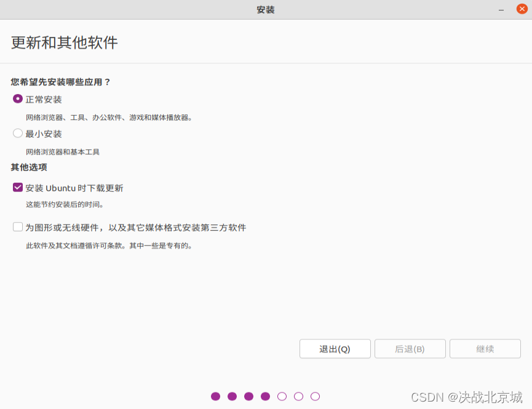Viewport: 532px width, 409px height.
Task: Click the 安装 window title
Action: (266, 9)
